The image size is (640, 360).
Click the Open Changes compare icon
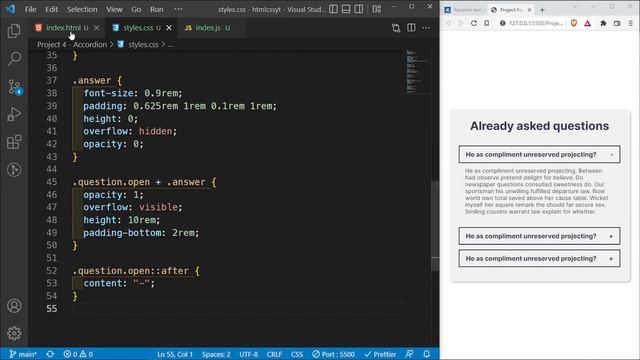(x=396, y=28)
